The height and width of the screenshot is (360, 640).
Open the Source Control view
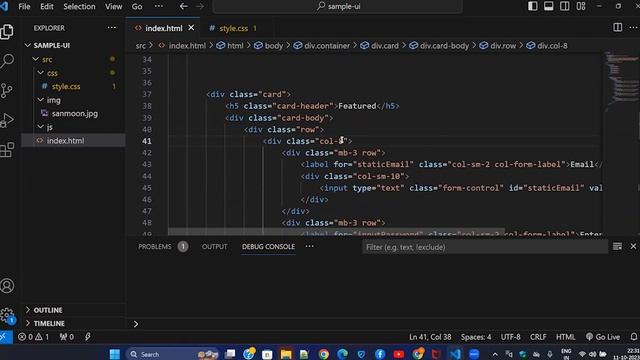point(7,90)
